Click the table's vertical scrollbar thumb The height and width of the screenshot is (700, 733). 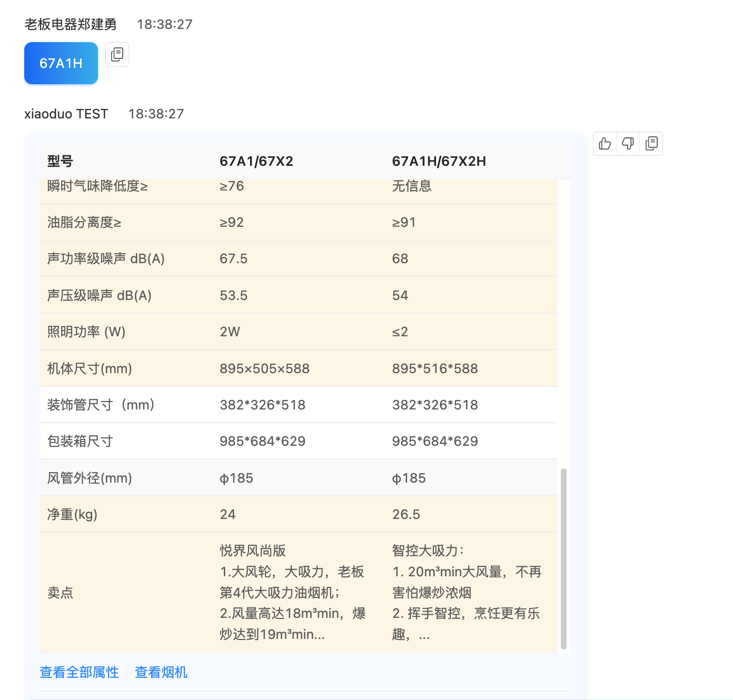click(563, 559)
